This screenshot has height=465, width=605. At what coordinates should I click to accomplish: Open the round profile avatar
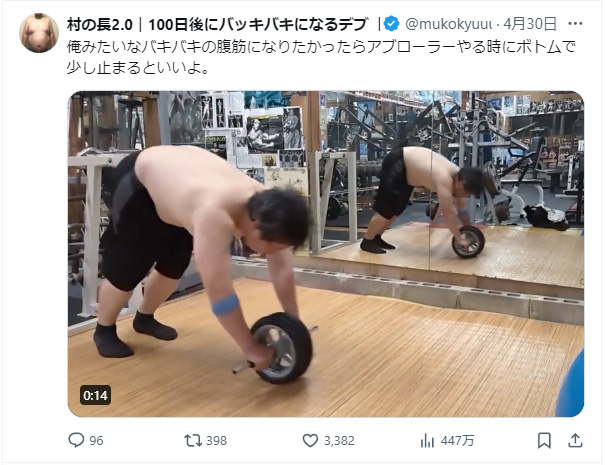click(x=39, y=33)
